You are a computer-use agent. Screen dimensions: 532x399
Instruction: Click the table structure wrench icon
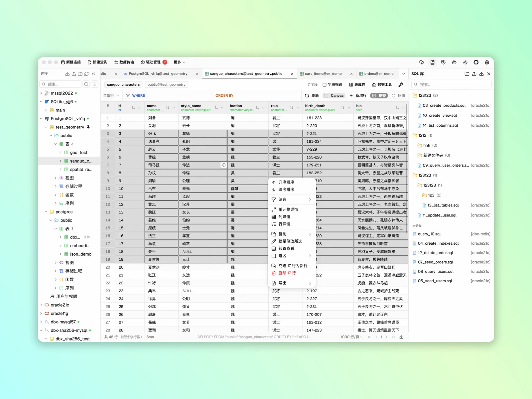[401, 84]
